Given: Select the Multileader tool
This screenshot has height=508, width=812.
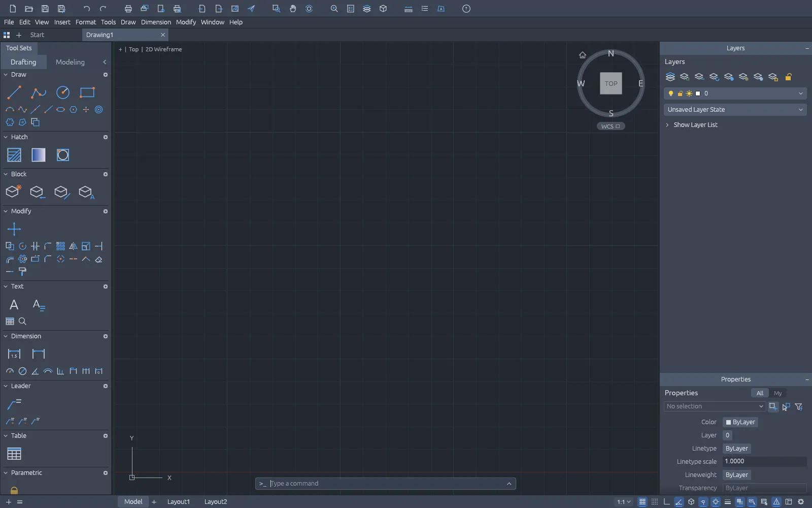Looking at the screenshot, I should click(x=14, y=404).
